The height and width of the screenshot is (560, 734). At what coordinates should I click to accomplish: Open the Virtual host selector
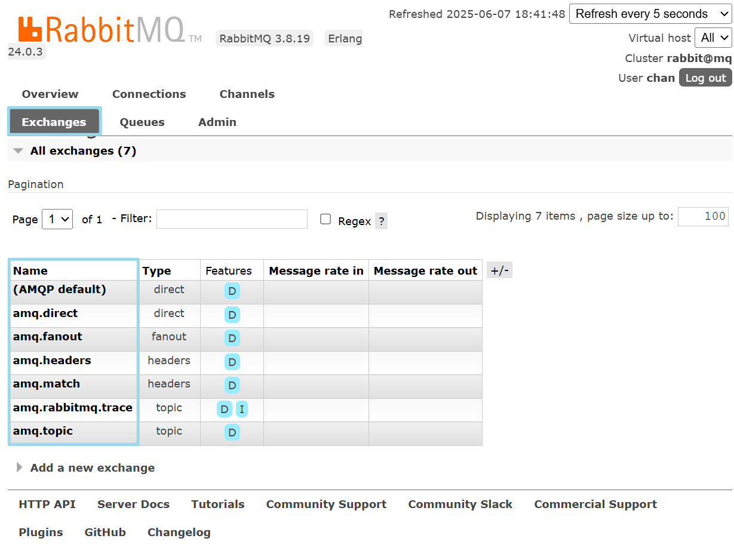pyautogui.click(x=714, y=38)
